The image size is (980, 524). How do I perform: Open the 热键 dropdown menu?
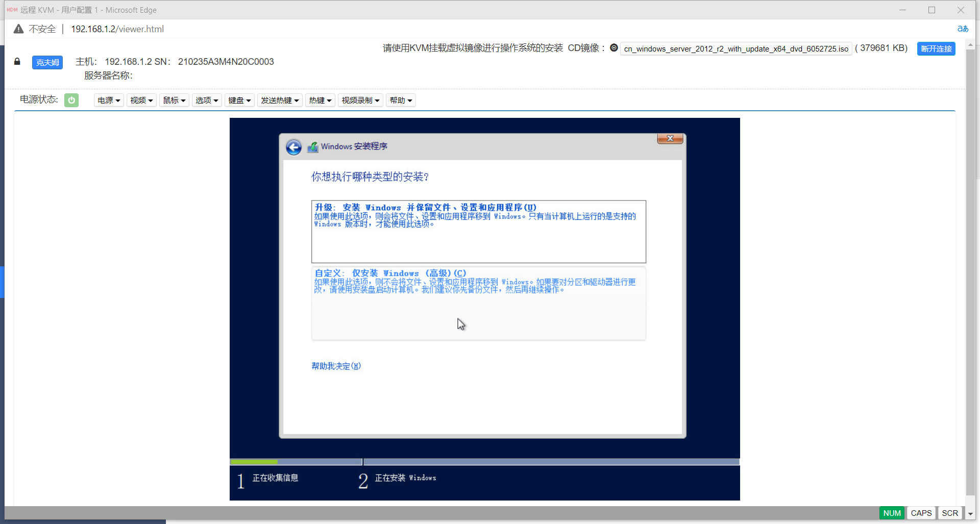(x=320, y=100)
